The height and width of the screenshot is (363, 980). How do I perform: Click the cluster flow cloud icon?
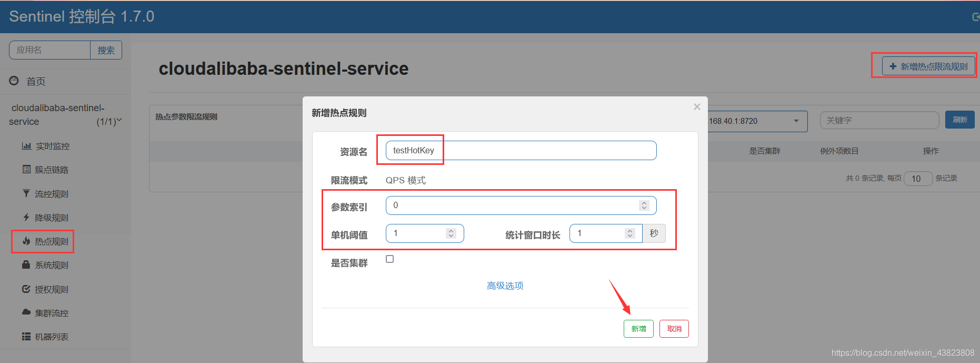[26, 312]
